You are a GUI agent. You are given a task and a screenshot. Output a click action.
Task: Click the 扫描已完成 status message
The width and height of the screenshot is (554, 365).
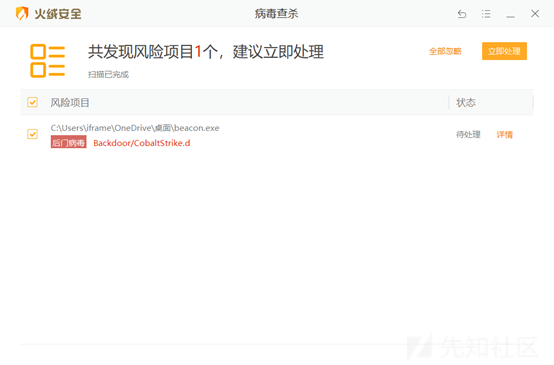pyautogui.click(x=108, y=75)
